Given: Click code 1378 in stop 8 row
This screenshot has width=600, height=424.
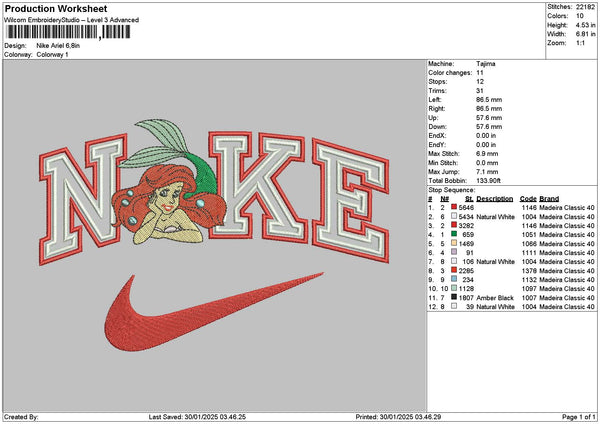Looking at the screenshot, I should [529, 271].
